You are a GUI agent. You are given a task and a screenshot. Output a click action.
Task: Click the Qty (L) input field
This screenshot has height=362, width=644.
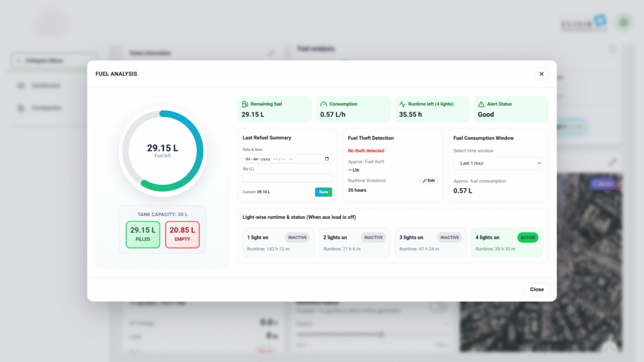[287, 178]
